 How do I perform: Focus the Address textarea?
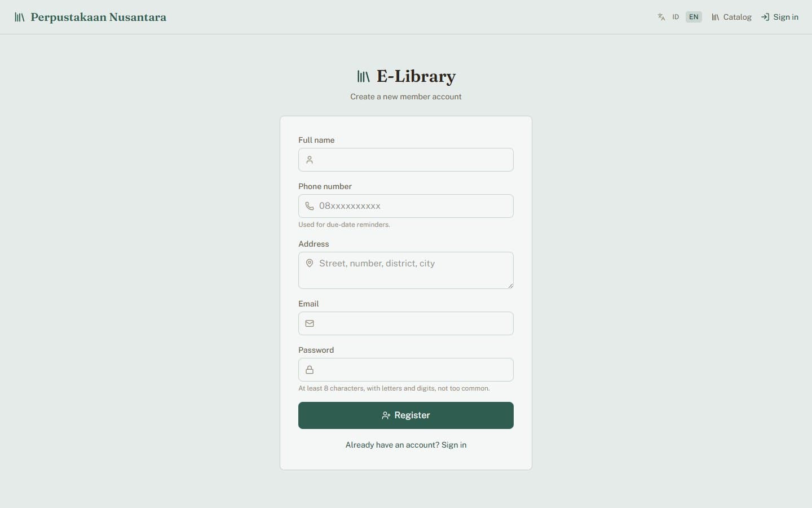click(x=406, y=270)
